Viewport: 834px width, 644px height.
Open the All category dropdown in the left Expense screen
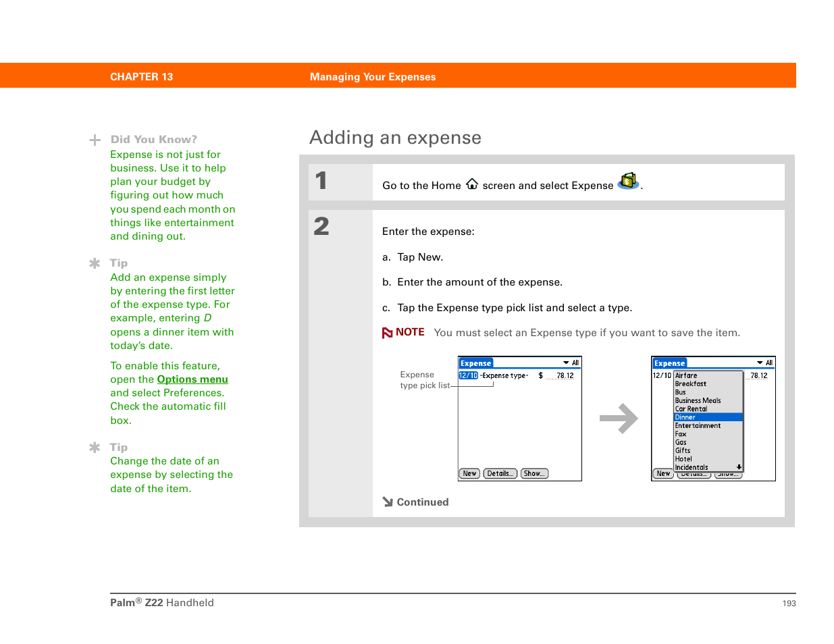[571, 363]
